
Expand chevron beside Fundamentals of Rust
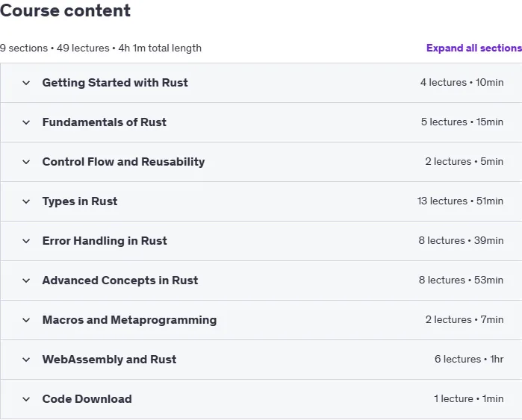tap(26, 122)
